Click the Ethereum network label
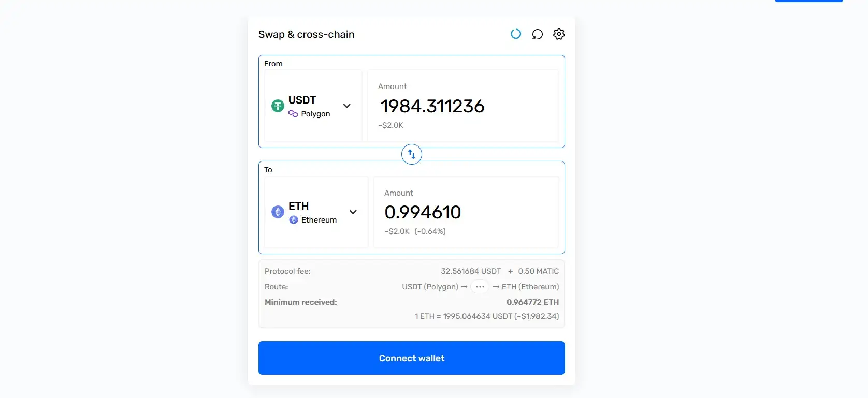Viewport: 868px width, 398px height. click(319, 220)
